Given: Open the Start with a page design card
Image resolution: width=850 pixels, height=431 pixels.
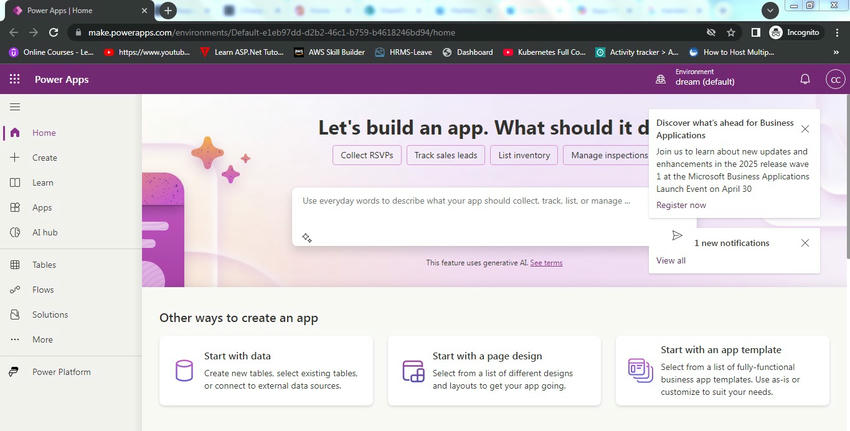Looking at the screenshot, I should (494, 371).
